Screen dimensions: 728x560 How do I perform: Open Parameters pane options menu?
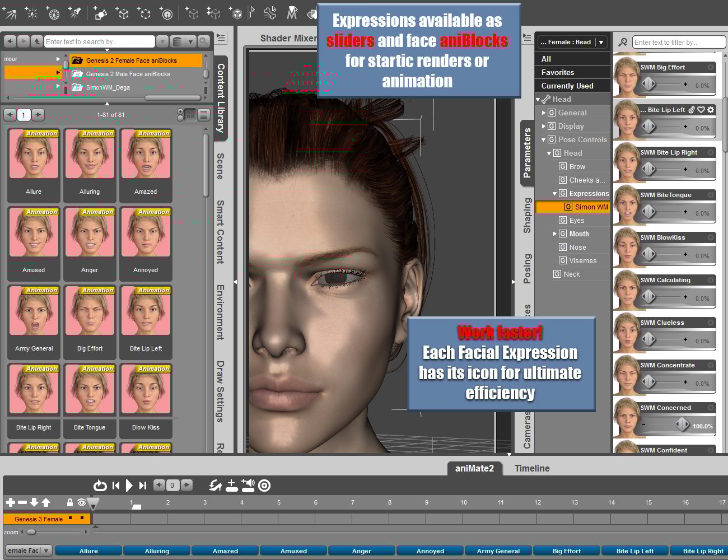pos(527,38)
